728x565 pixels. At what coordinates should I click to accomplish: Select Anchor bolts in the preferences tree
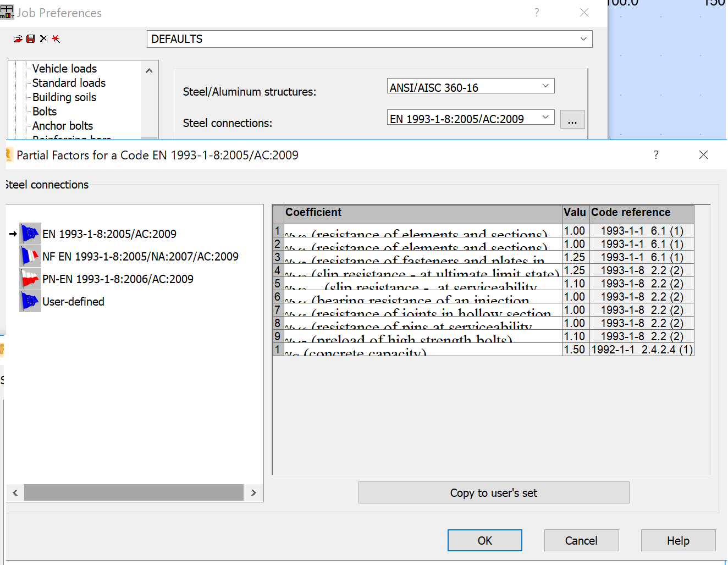(63, 126)
